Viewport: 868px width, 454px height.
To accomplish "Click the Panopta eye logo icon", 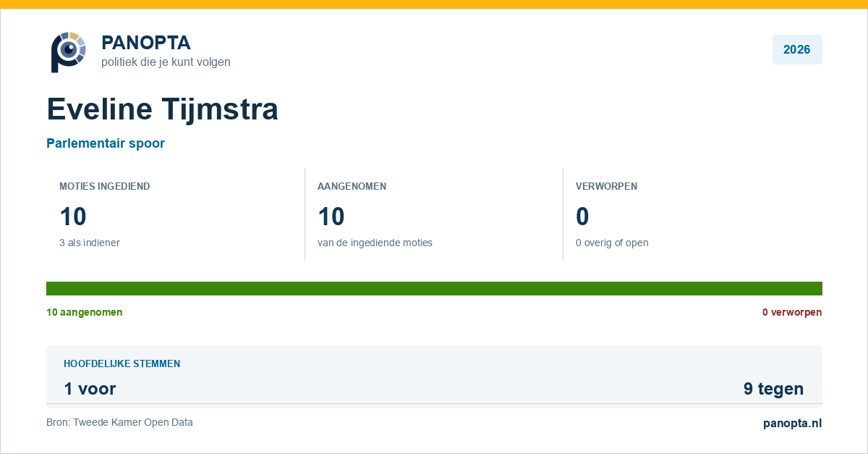I will (69, 51).
